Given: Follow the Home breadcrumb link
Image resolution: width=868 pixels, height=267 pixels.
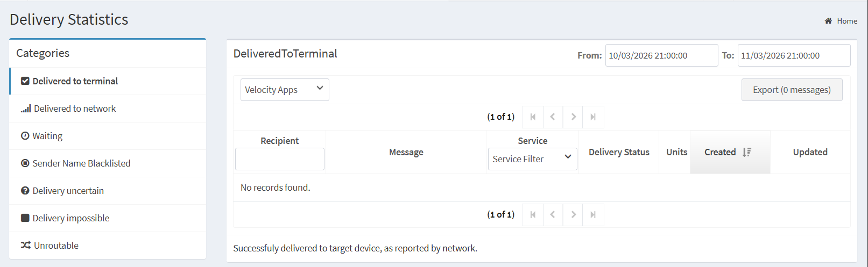Looking at the screenshot, I should pos(847,21).
